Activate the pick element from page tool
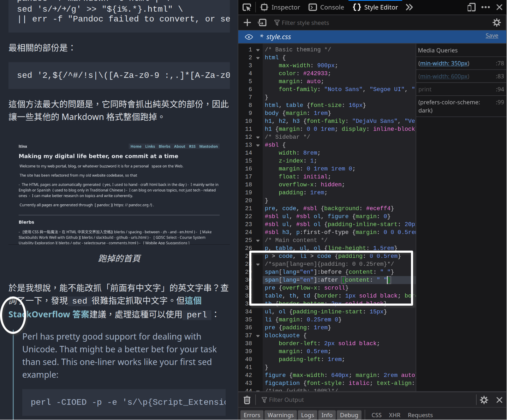 [247, 7]
